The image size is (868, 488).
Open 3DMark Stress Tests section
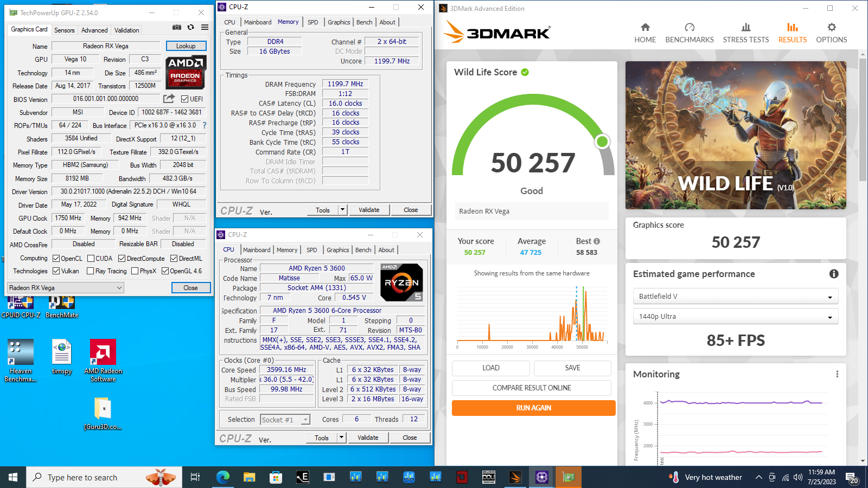point(746,33)
